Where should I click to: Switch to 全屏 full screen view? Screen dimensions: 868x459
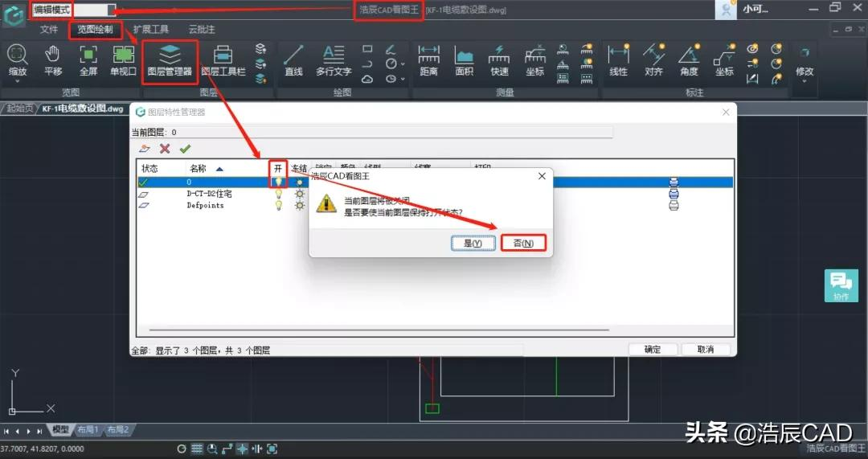88,59
